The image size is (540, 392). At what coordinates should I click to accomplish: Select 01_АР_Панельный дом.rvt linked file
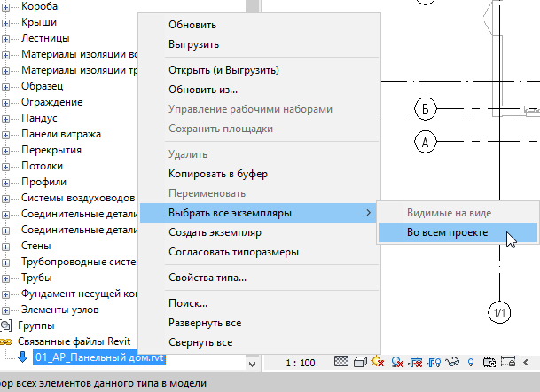coord(99,357)
